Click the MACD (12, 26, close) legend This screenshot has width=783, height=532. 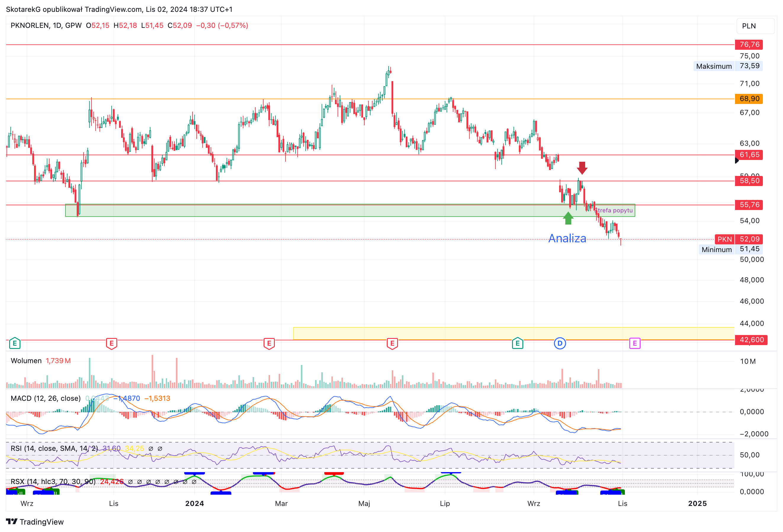coord(46,398)
